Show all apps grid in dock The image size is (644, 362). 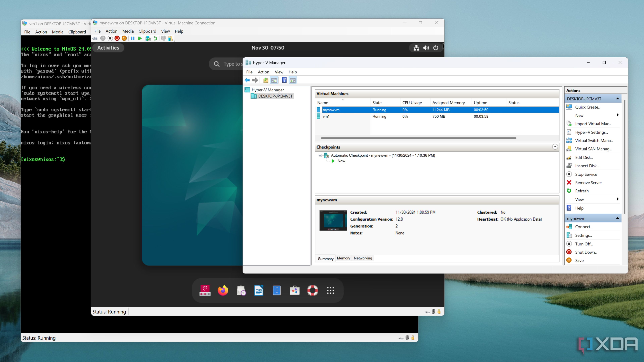coord(330,290)
